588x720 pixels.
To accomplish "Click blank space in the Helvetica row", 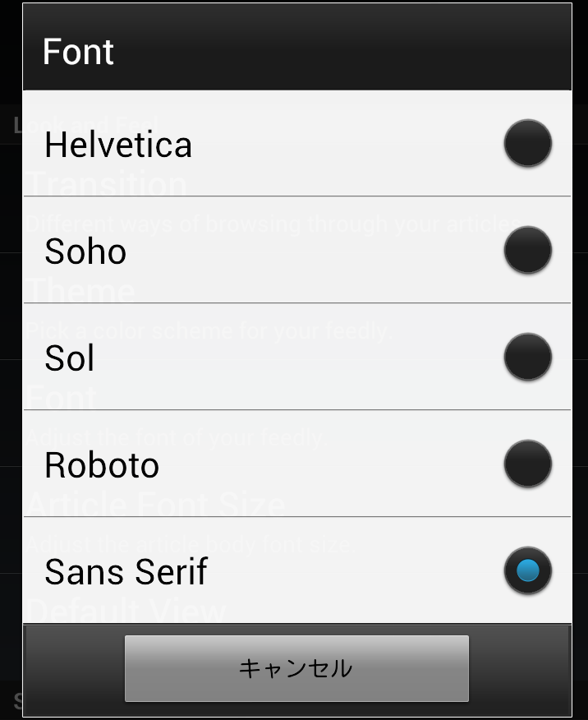I will point(345,145).
